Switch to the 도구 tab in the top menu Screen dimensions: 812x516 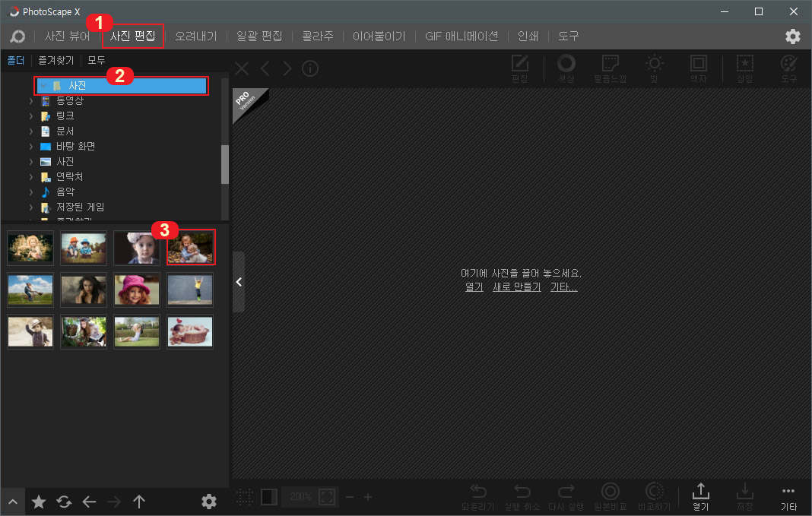pos(568,36)
